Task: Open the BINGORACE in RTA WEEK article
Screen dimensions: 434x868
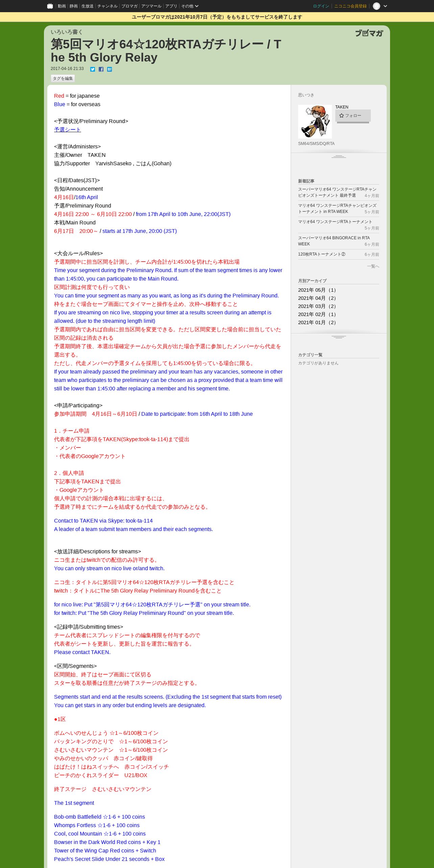Action: click(x=334, y=241)
